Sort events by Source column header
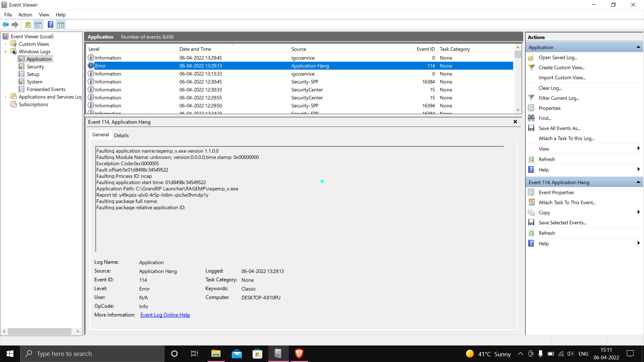 326,49
